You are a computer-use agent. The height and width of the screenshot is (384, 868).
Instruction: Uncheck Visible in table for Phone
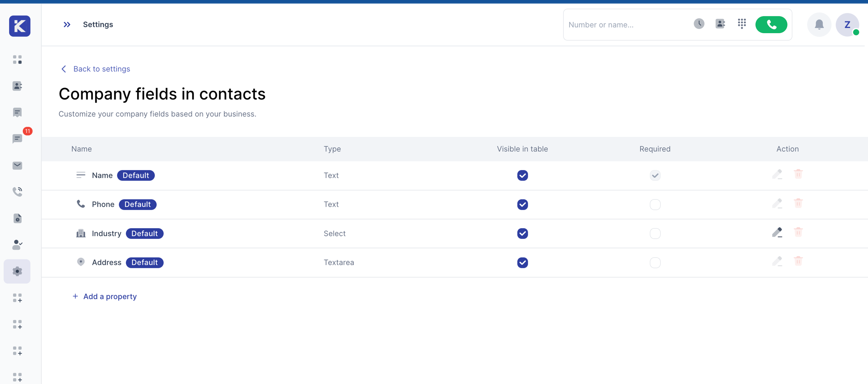[x=522, y=204]
